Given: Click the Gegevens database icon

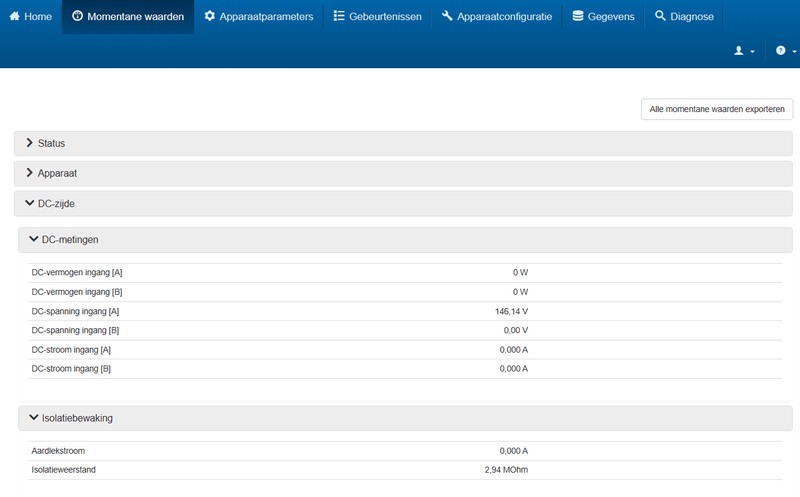Looking at the screenshot, I should click(578, 16).
